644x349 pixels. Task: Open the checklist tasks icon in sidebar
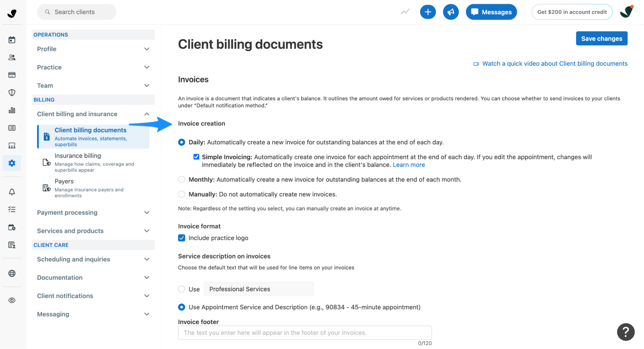point(12,209)
